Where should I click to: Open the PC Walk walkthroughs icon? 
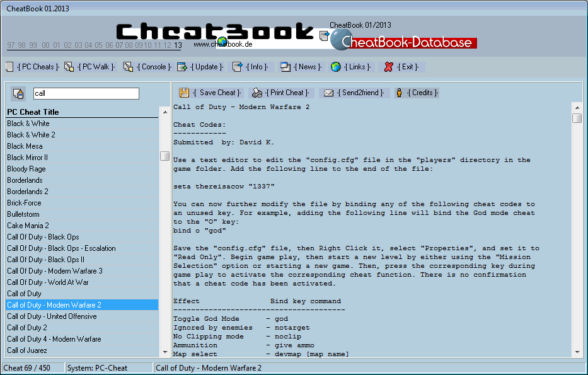tap(69, 67)
